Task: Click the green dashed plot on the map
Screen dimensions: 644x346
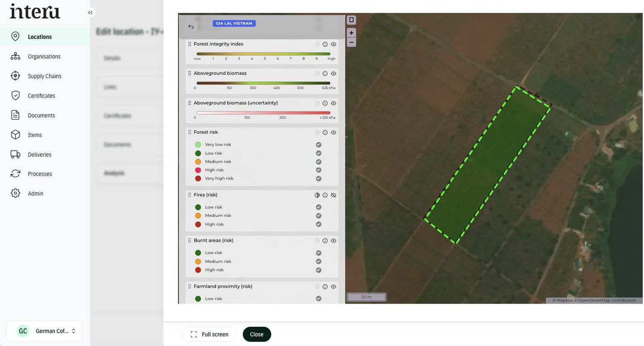Action: point(488,165)
